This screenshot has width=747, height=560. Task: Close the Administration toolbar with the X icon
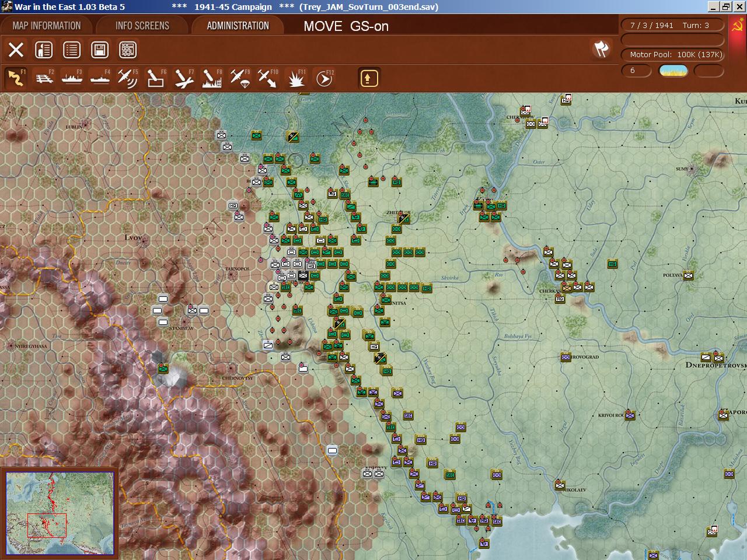tap(16, 50)
